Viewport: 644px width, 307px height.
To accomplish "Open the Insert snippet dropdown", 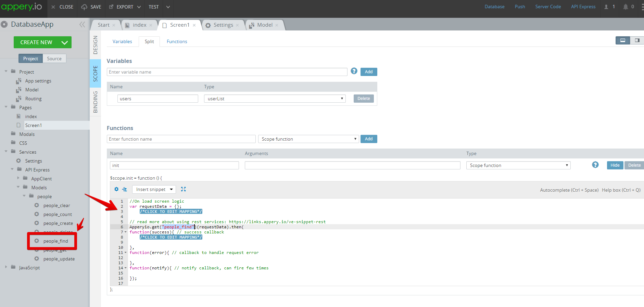I will 154,190.
